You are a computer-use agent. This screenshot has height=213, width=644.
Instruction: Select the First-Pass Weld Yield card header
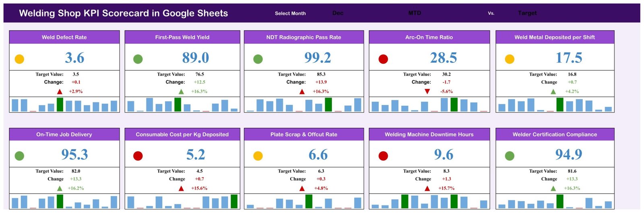[x=182, y=37]
